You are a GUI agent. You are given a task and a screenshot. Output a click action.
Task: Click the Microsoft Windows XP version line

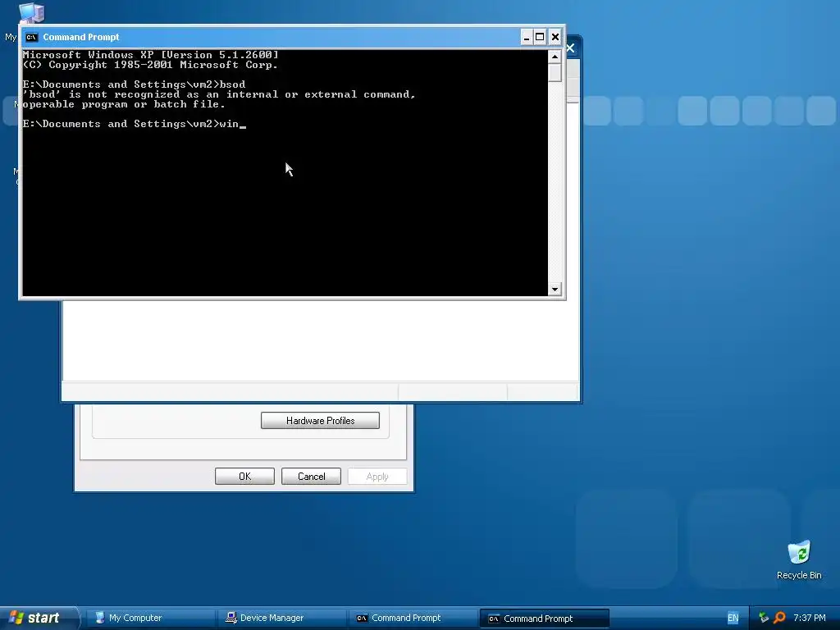coord(151,55)
